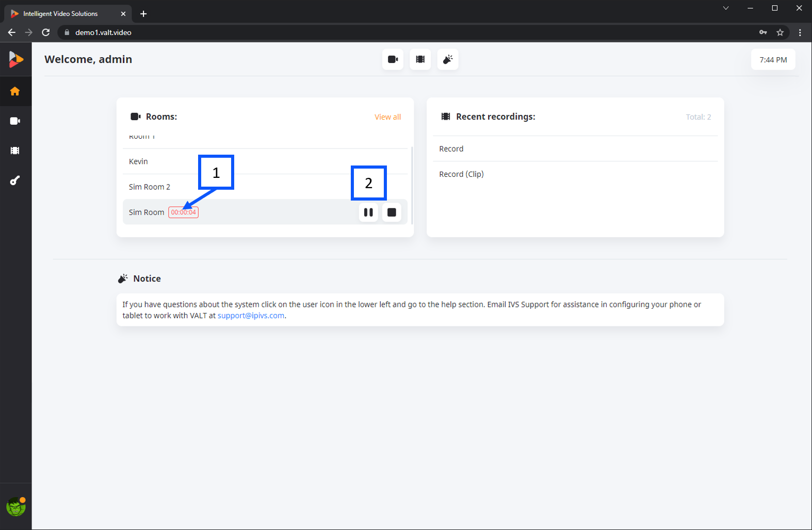Click the notice party icon in header

tap(448, 59)
